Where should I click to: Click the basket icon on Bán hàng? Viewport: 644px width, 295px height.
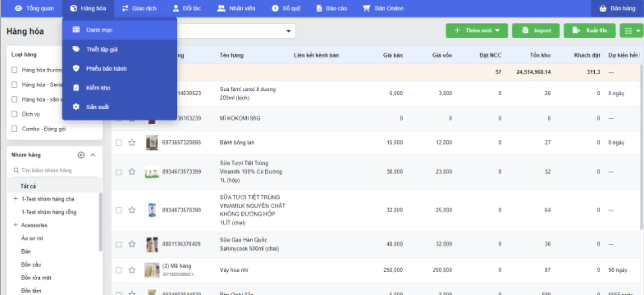click(x=603, y=8)
